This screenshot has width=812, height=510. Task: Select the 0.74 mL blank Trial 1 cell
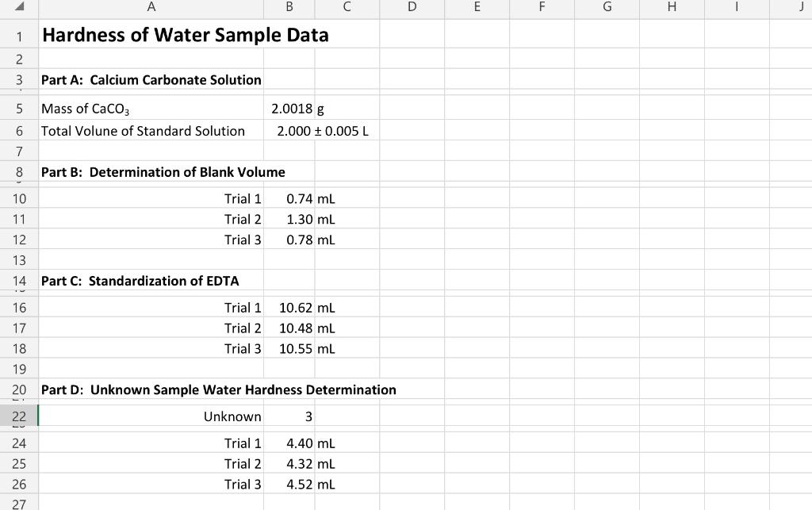tap(289, 199)
